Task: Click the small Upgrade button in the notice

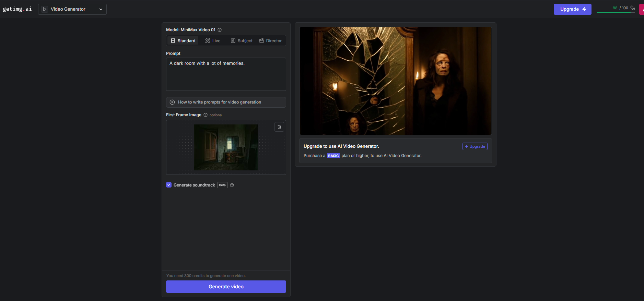Action: pyautogui.click(x=475, y=146)
